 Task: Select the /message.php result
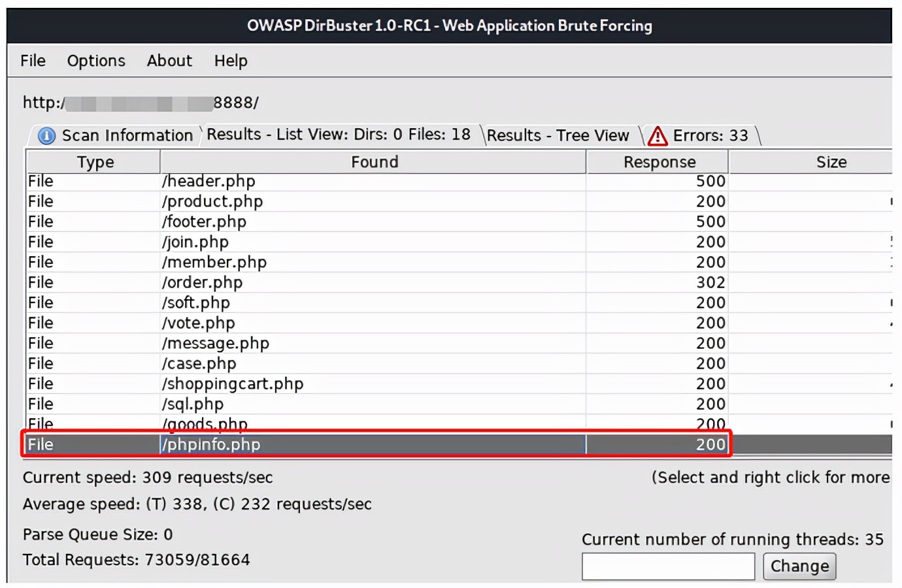pos(459,343)
